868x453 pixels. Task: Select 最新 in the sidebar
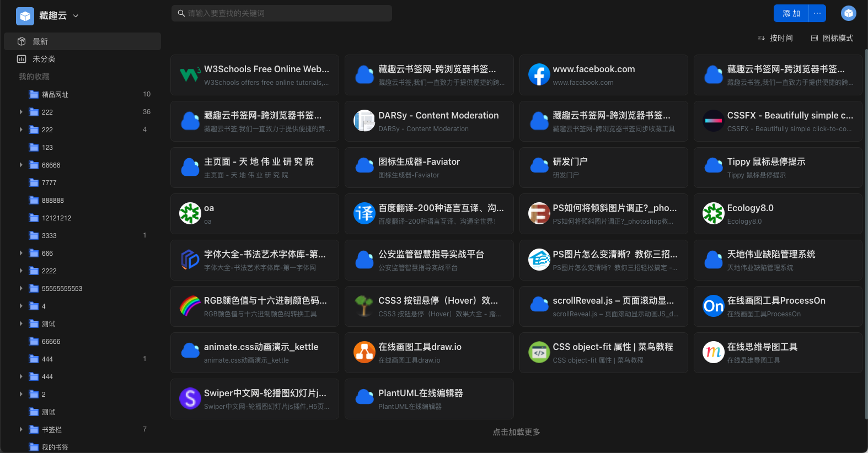pyautogui.click(x=82, y=41)
